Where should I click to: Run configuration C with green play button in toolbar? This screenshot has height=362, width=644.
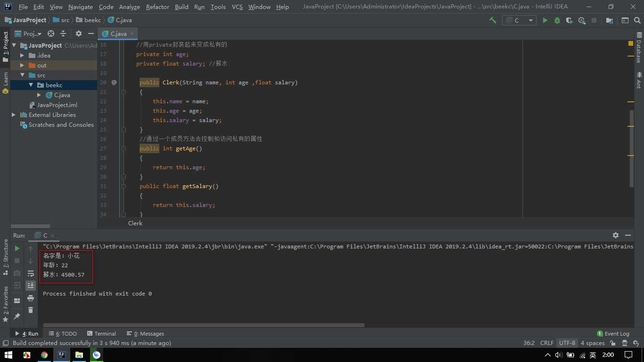(545, 20)
